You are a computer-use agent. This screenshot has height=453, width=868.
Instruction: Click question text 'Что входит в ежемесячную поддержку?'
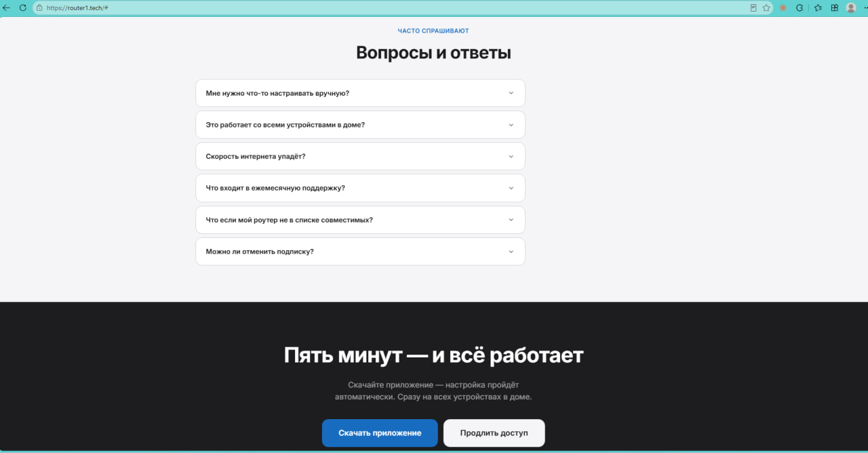click(275, 188)
